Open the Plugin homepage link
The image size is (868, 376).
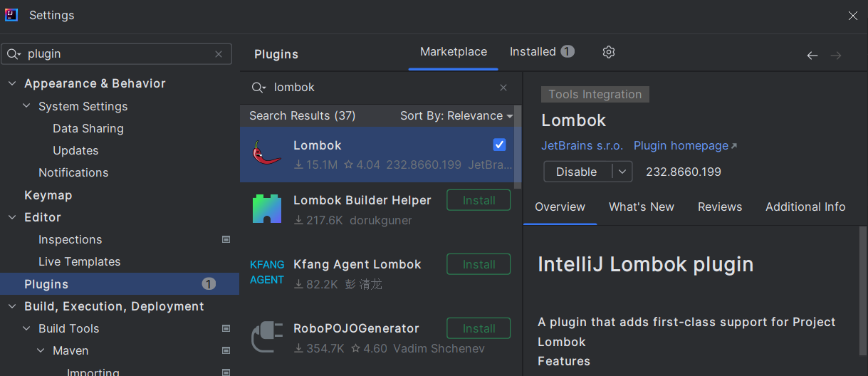[686, 145]
